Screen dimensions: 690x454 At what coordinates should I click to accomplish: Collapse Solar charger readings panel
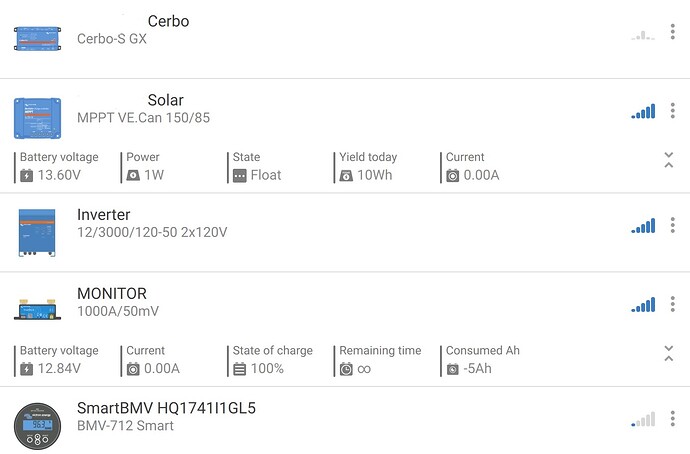coord(668,160)
